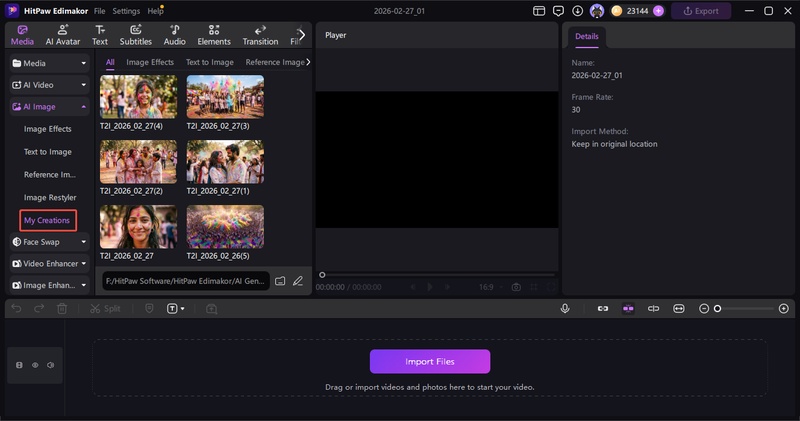Screen dimensions: 800x421
Task: Toggle track visibility eye icon
Action: tap(35, 365)
